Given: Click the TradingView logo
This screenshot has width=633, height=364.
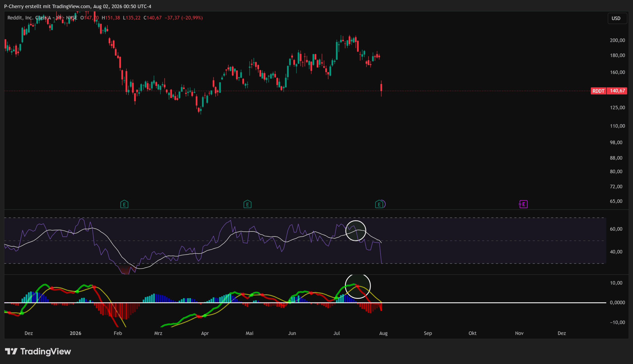Looking at the screenshot, I should point(38,351).
